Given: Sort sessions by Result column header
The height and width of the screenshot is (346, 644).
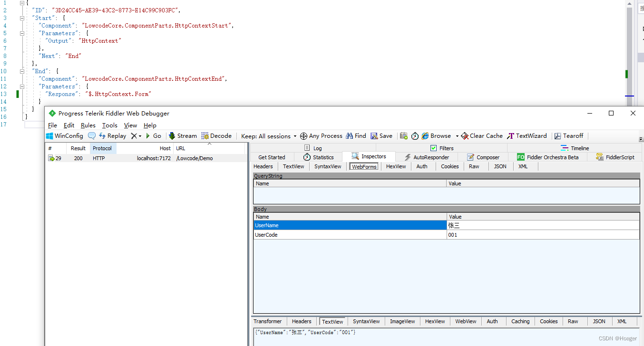Looking at the screenshot, I should point(78,148).
